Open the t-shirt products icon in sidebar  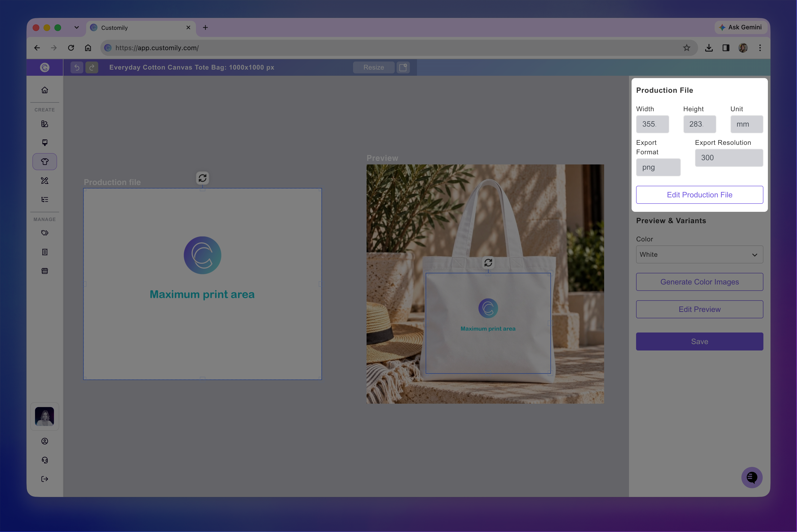pyautogui.click(x=45, y=161)
